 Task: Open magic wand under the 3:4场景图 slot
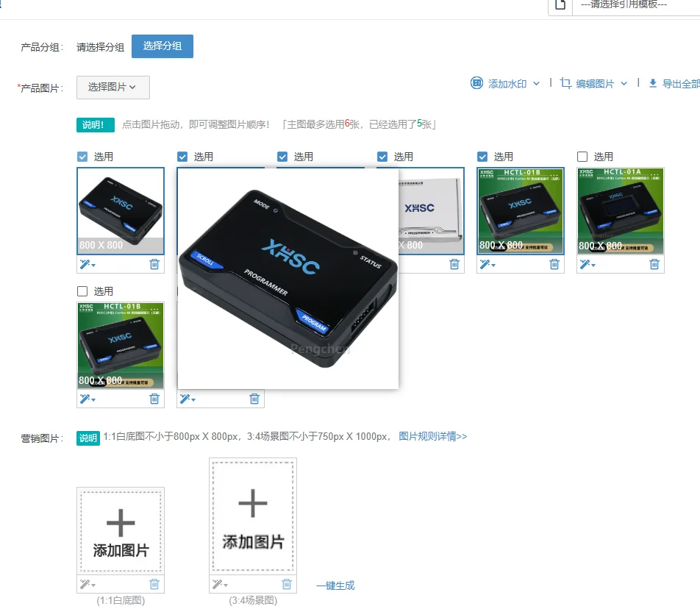tap(220, 584)
